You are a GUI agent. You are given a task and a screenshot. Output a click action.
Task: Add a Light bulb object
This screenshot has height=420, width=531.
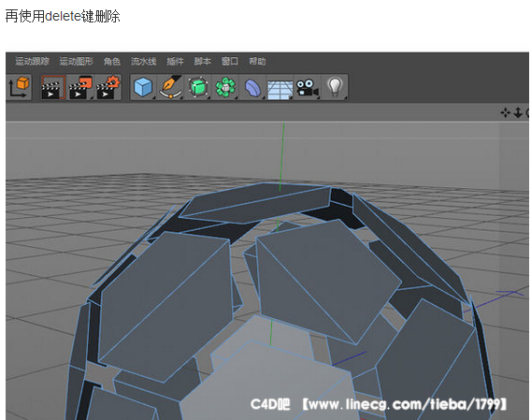pos(335,87)
